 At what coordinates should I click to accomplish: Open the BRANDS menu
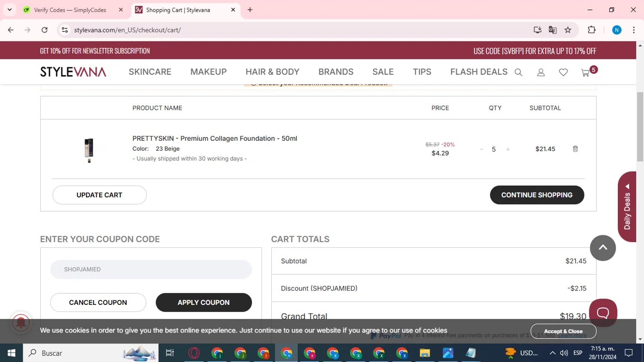point(336,72)
